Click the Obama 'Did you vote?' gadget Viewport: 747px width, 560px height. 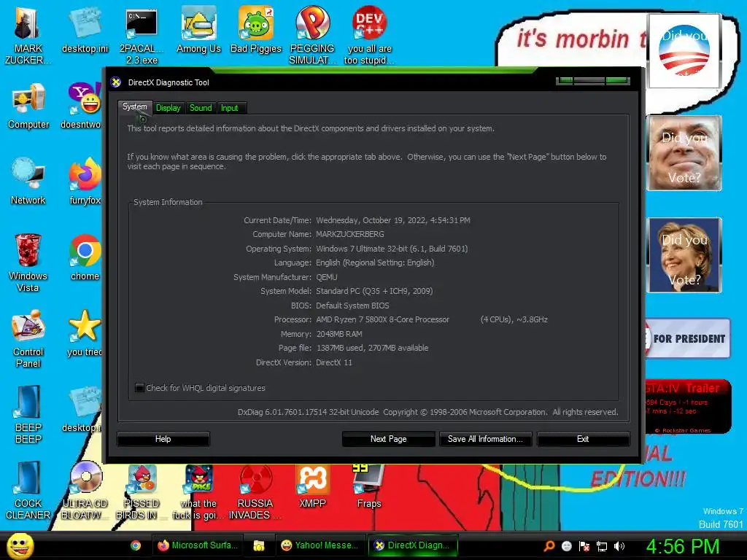[684, 51]
